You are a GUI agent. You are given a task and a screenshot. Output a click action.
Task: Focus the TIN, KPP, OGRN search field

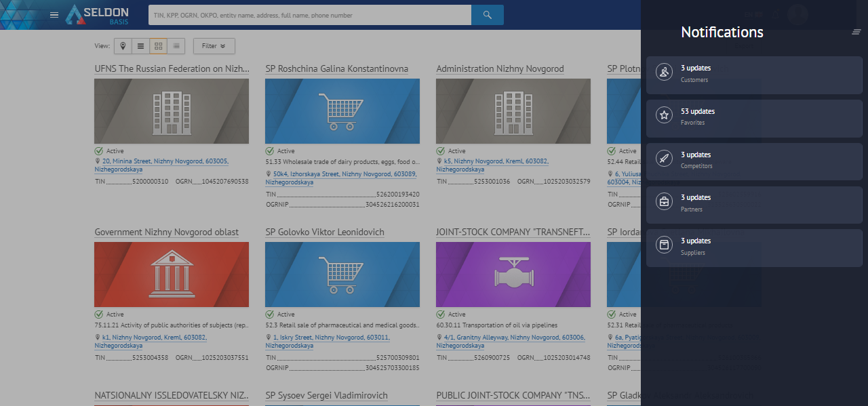pyautogui.click(x=310, y=15)
